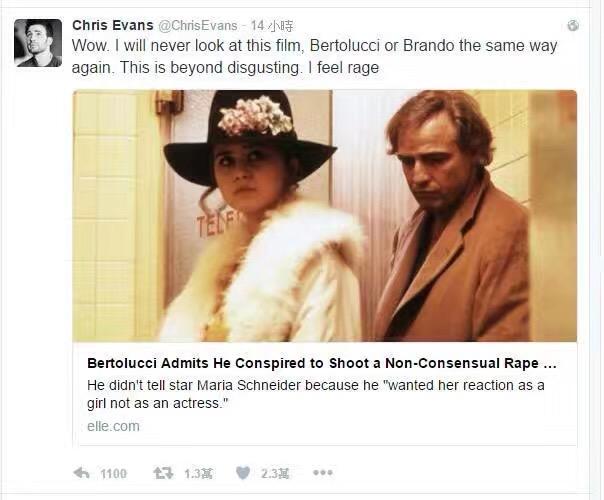Image resolution: width=604 pixels, height=500 pixels.
Task: View the 1100 replies count
Action: click(x=113, y=473)
